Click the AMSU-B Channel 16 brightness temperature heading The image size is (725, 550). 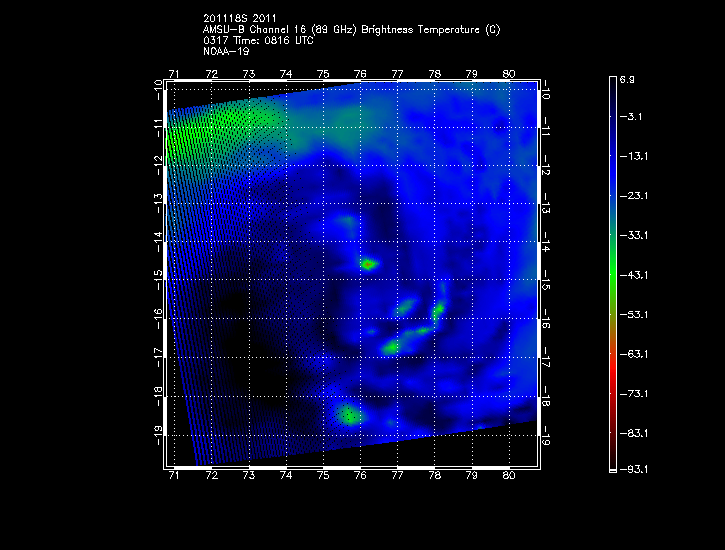(x=351, y=29)
